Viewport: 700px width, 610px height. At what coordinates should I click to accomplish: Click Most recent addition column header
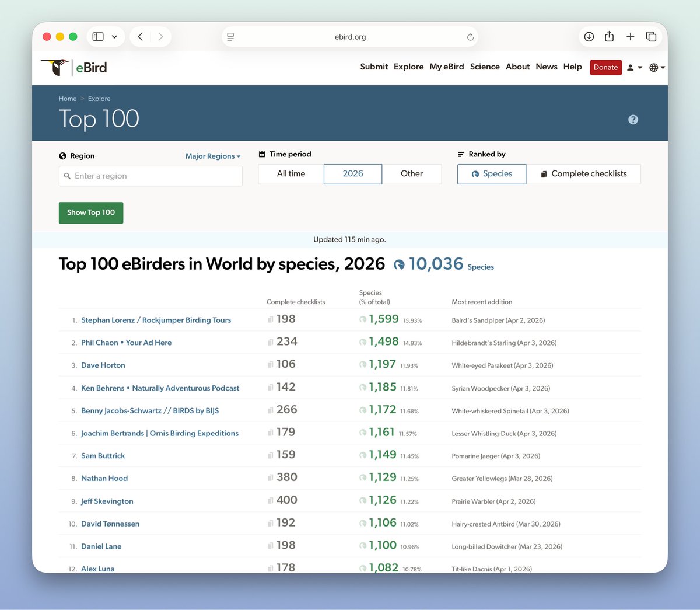482,302
